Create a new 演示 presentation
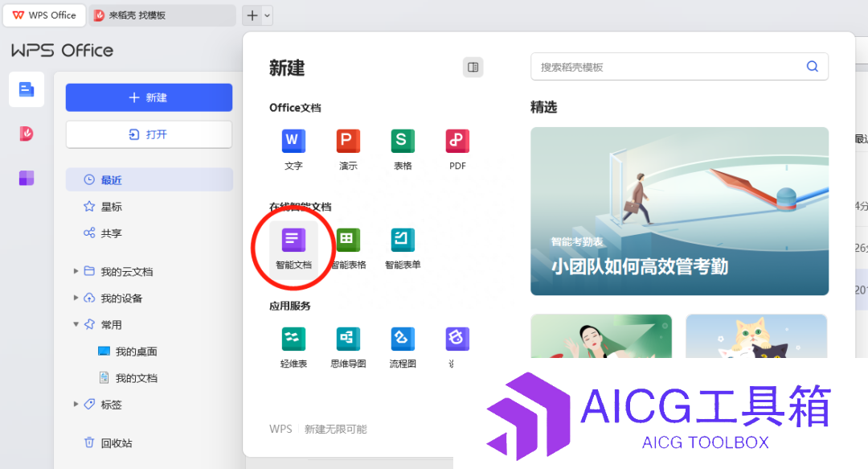This screenshot has height=469, width=868. point(348,149)
